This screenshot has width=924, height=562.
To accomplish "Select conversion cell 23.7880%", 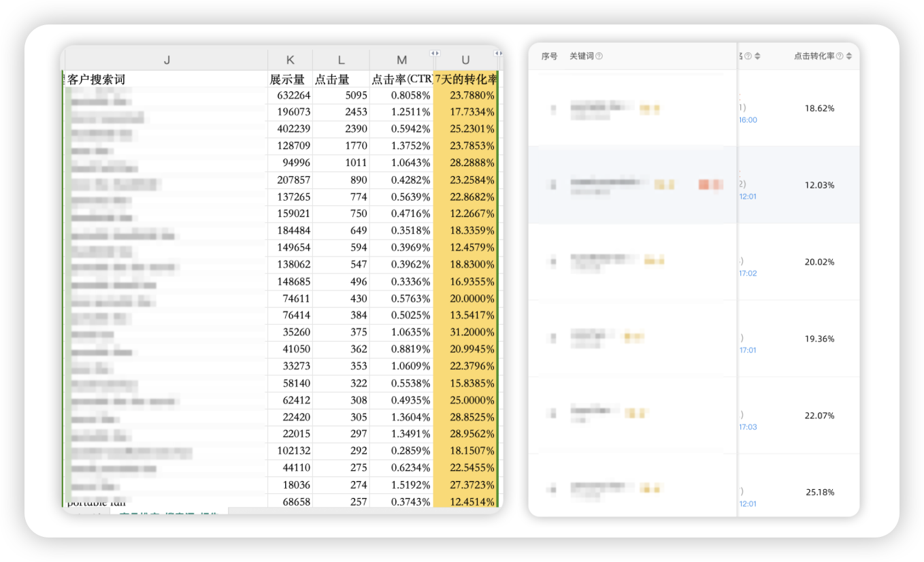I will pyautogui.click(x=465, y=95).
